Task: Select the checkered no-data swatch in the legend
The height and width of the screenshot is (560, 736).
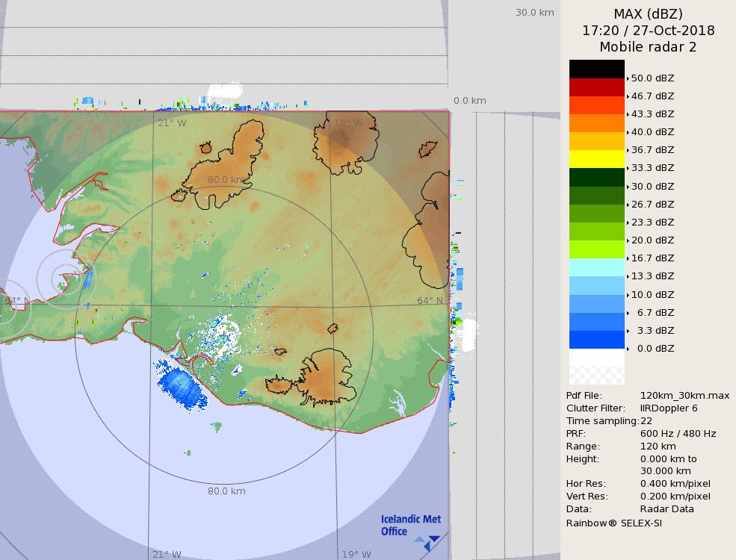Action: 596,367
